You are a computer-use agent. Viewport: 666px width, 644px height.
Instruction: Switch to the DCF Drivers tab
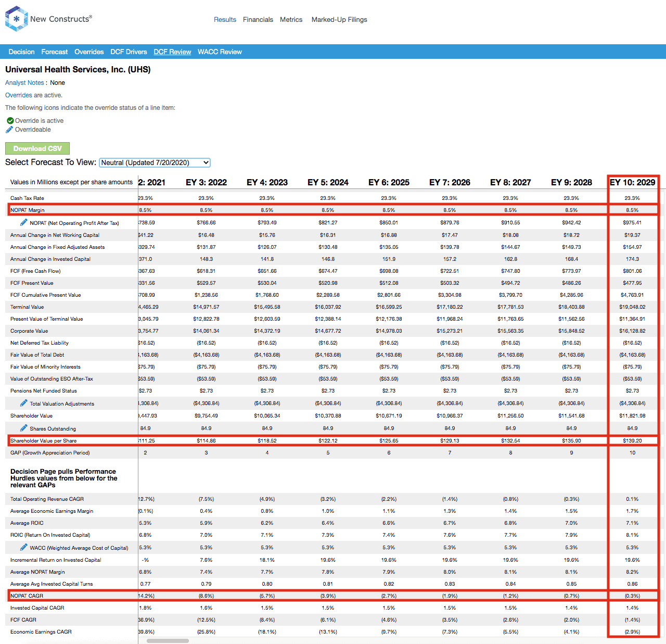[129, 52]
